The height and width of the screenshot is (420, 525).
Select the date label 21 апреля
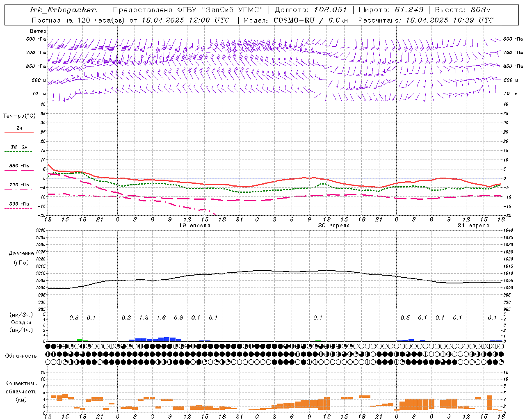coord(473,226)
